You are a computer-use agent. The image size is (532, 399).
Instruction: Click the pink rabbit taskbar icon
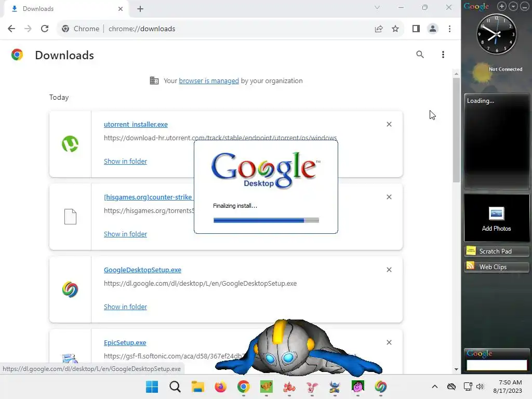312,387
